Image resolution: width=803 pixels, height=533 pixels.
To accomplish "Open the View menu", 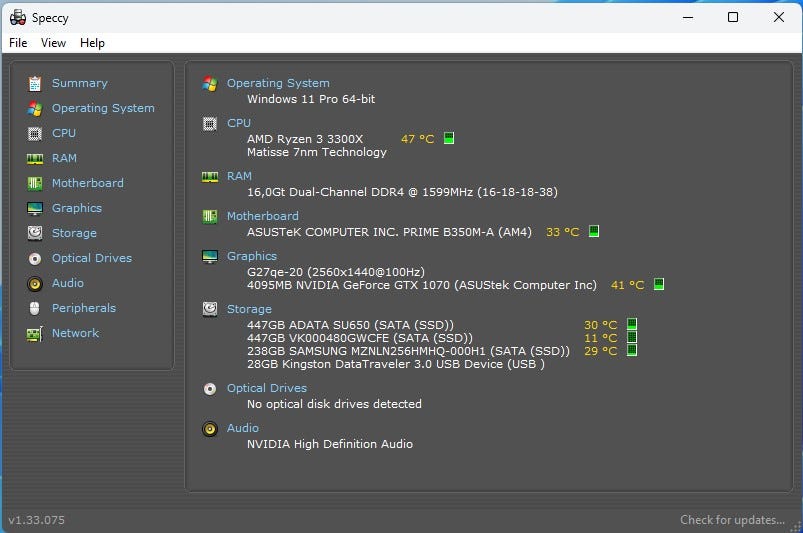I will (x=53, y=43).
